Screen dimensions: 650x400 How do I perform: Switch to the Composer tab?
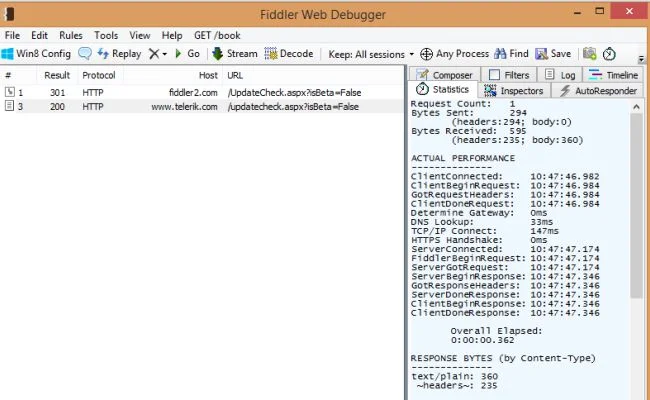[445, 75]
